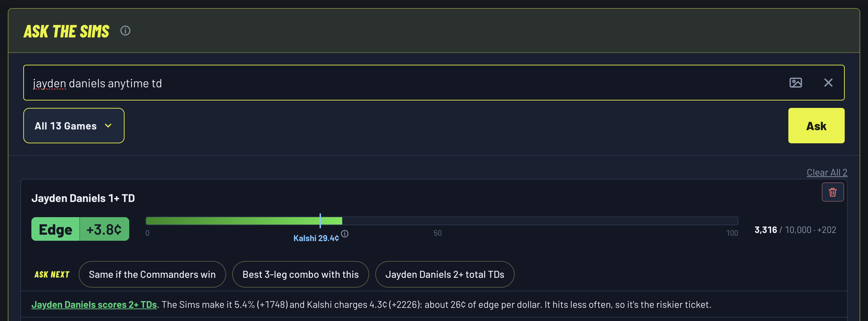Click the 'Jayden Daniels 1+ TD' title
The height and width of the screenshot is (321, 868).
point(83,198)
